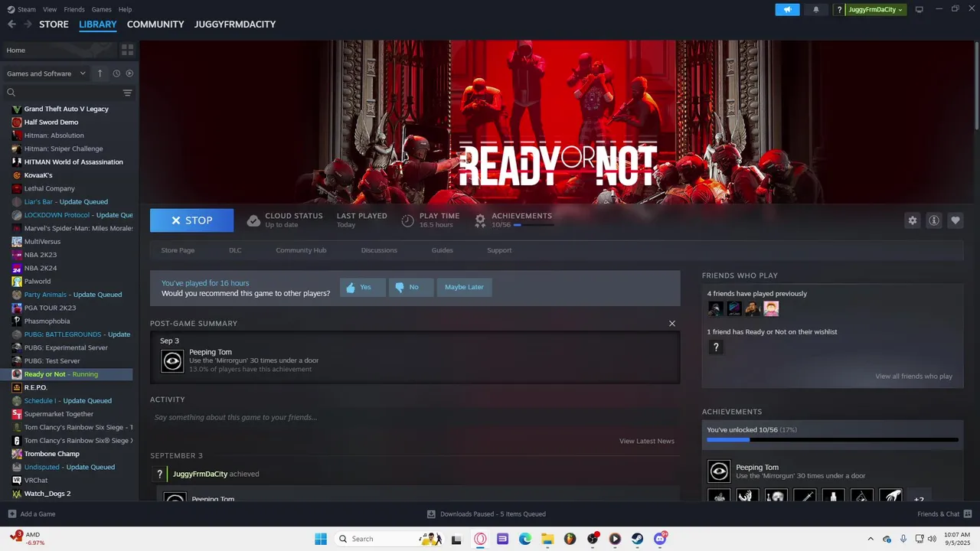This screenshot has height=551, width=980.
Task: Open the JuggyFrmDaCity account dropdown
Action: [876, 9]
